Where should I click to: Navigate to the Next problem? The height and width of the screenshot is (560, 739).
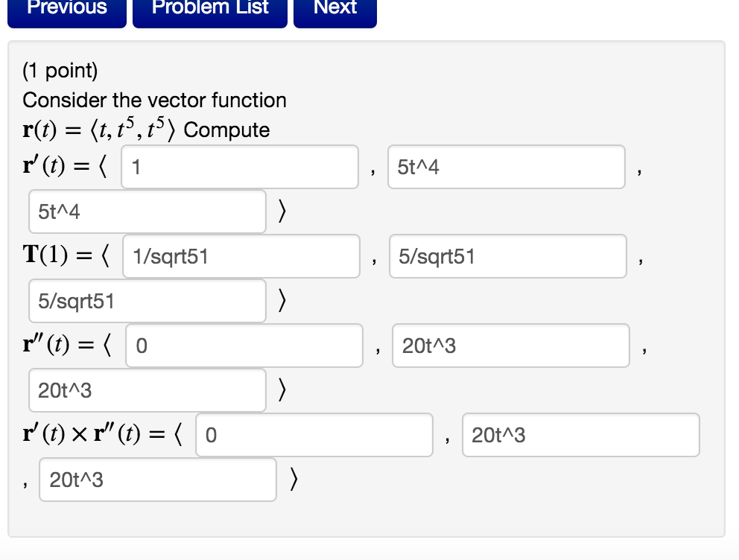[334, 8]
